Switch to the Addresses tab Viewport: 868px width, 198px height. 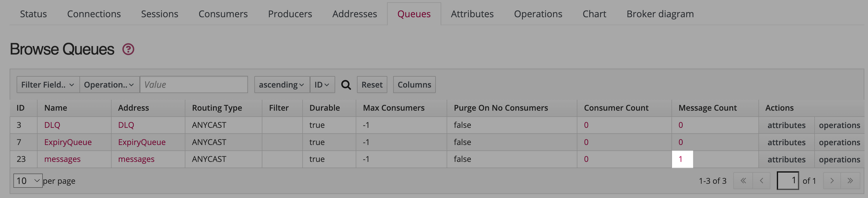pos(354,14)
